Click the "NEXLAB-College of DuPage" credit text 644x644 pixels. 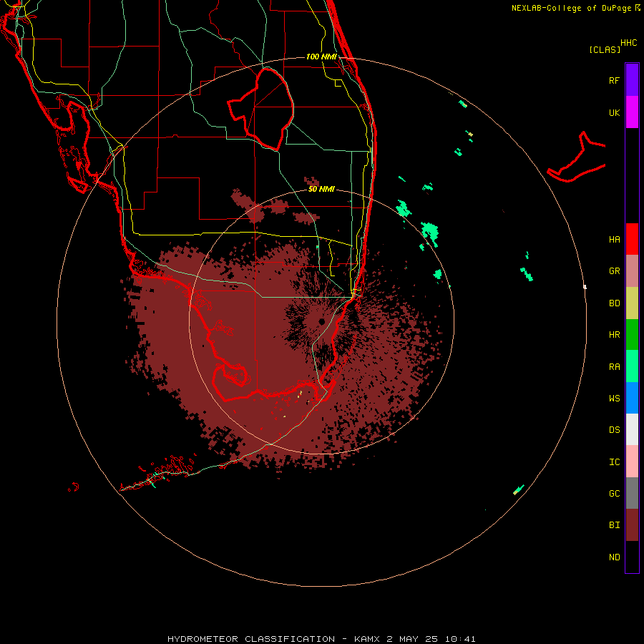point(571,8)
